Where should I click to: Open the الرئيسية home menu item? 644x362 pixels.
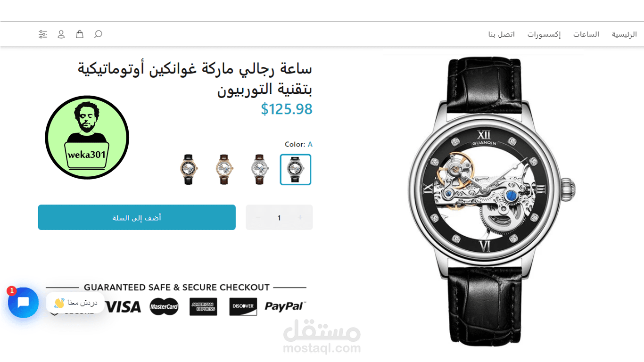624,34
